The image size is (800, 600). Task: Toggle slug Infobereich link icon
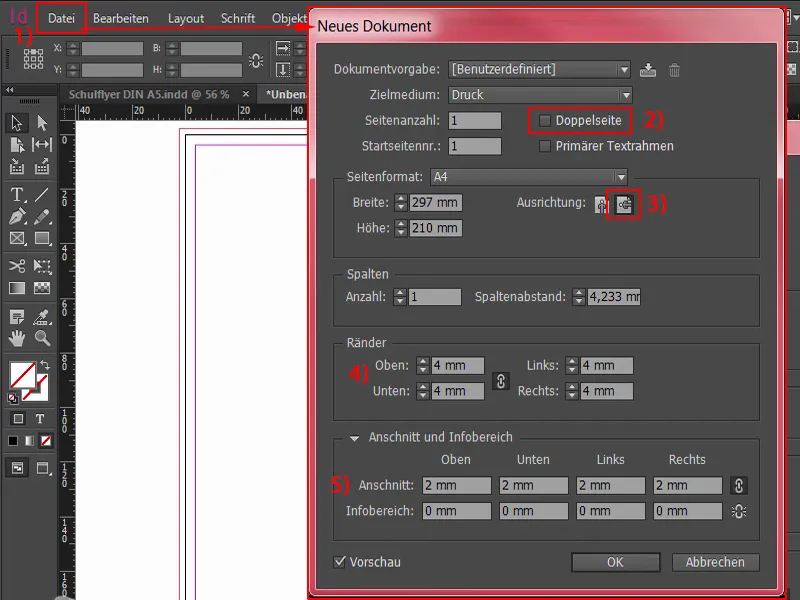click(738, 511)
